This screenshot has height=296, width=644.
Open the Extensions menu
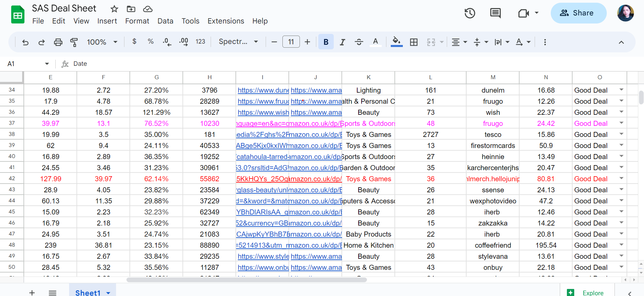226,21
